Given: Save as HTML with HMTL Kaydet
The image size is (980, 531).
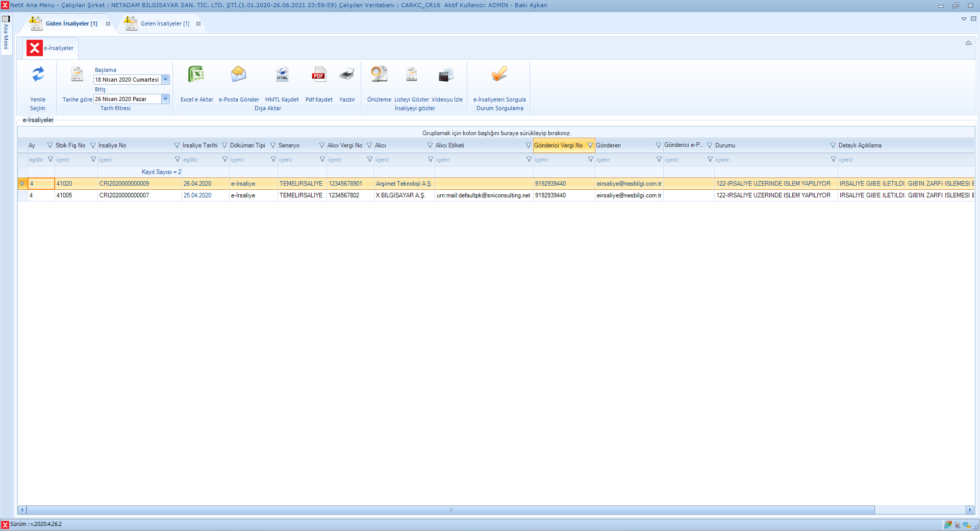Looking at the screenshot, I should (282, 75).
